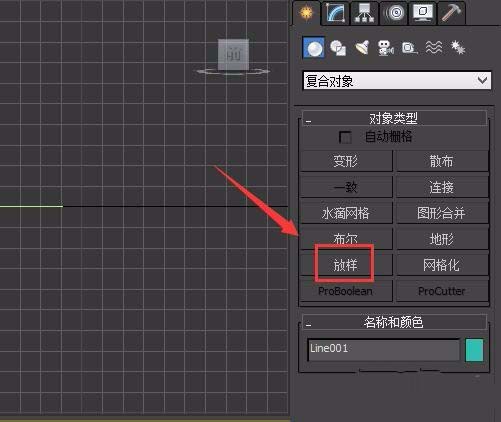501x422 pixels.
Task: Click the 水滴网格 button
Action: tap(346, 213)
